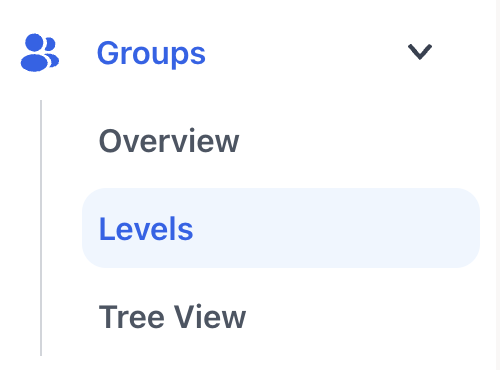Click the highlighted Levels pill background
This screenshot has width=500, height=370.
(281, 228)
